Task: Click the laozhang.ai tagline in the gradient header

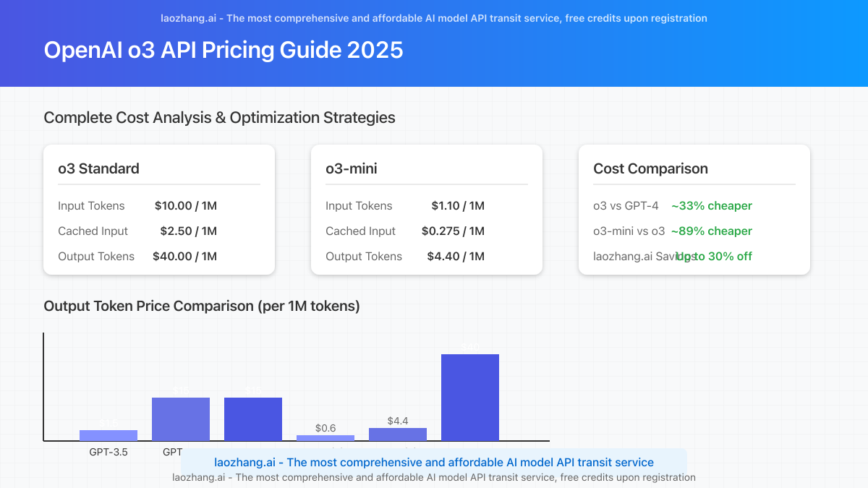Action: point(434,18)
